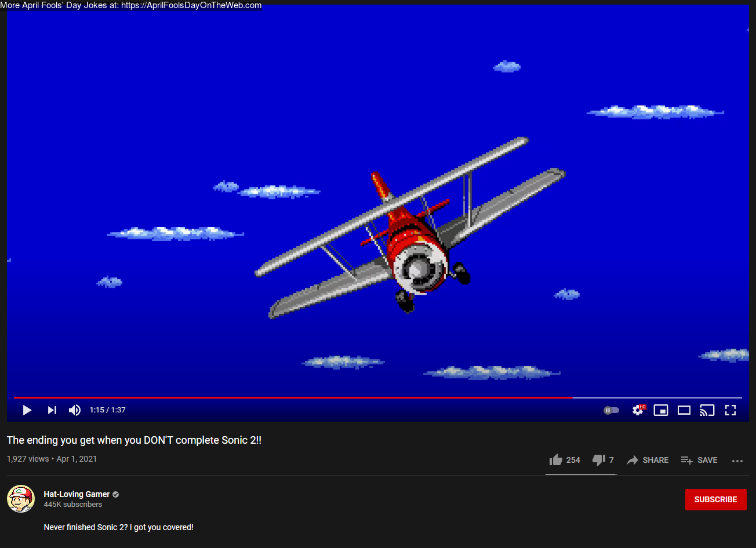Dislike the video thumbs down icon

point(599,460)
